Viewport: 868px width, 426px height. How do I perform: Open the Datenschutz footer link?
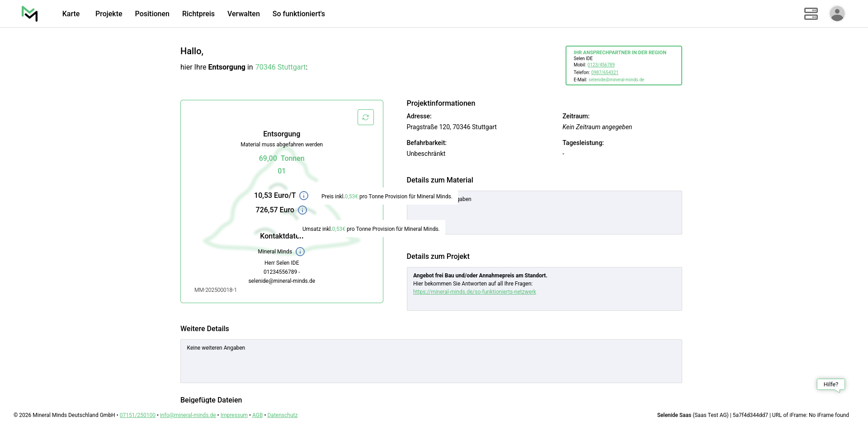[x=282, y=415]
